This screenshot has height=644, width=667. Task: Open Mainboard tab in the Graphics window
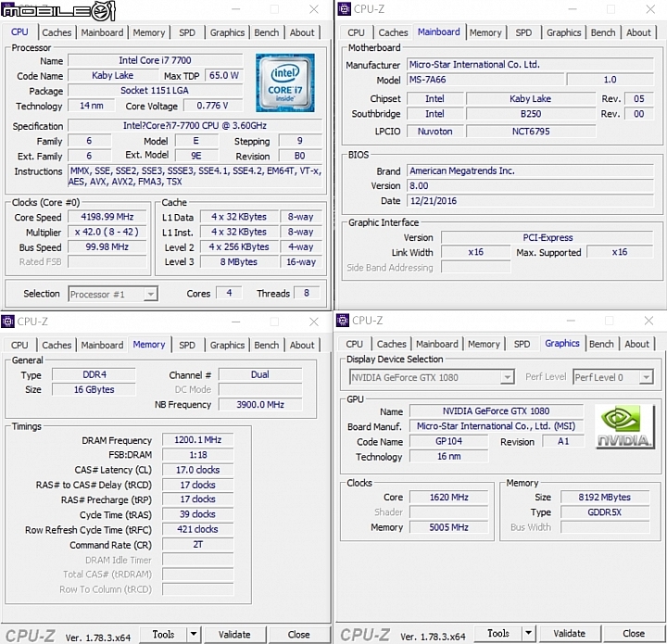click(x=437, y=344)
